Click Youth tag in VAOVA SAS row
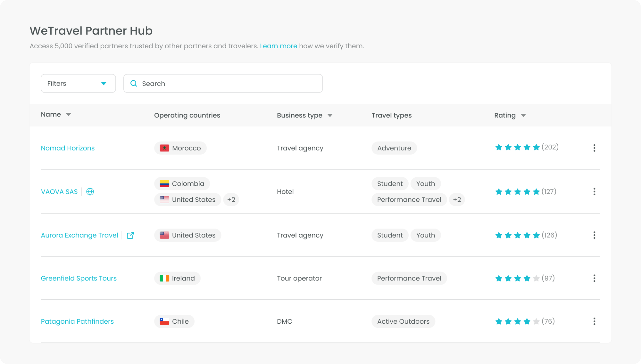 [426, 184]
